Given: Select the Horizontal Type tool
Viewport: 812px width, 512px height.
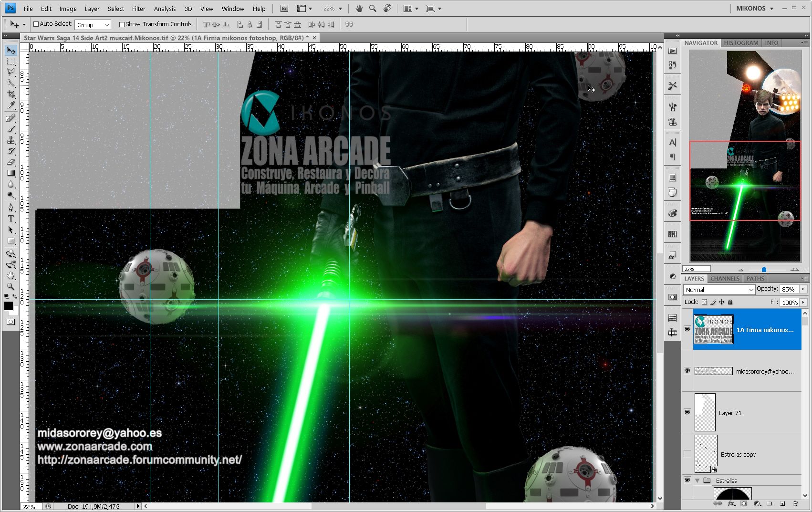Looking at the screenshot, I should (x=11, y=219).
